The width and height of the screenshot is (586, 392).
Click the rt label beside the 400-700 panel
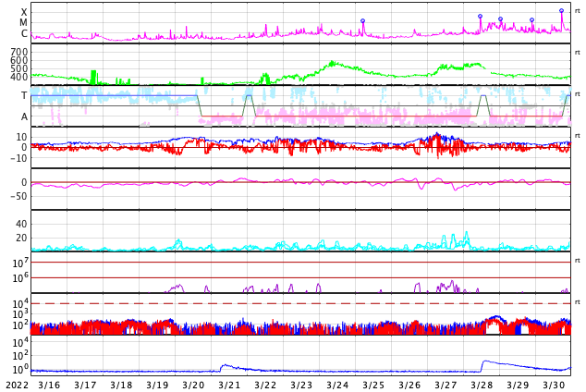coord(578,53)
